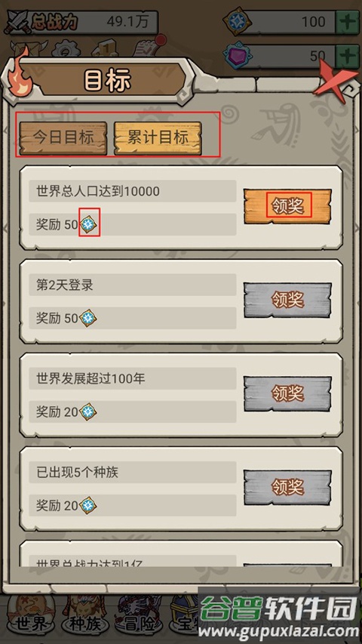Click the blue star currency icon at top
The width and height of the screenshot is (362, 644).
238,21
